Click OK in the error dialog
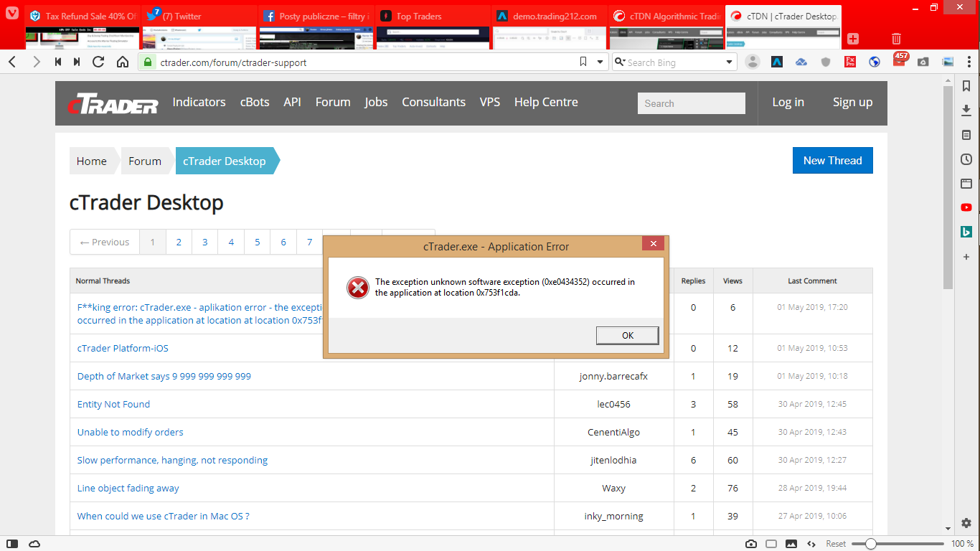This screenshot has width=980, height=551. click(627, 335)
